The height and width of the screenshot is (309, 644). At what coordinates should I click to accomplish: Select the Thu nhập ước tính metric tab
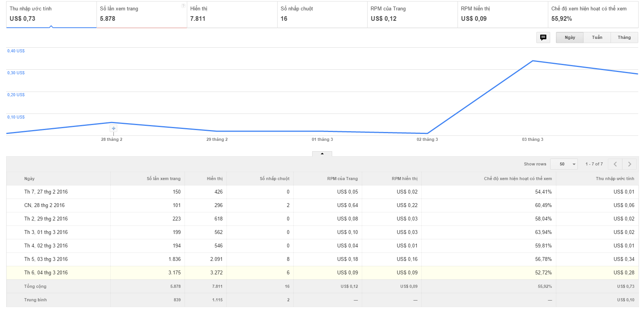click(51, 14)
